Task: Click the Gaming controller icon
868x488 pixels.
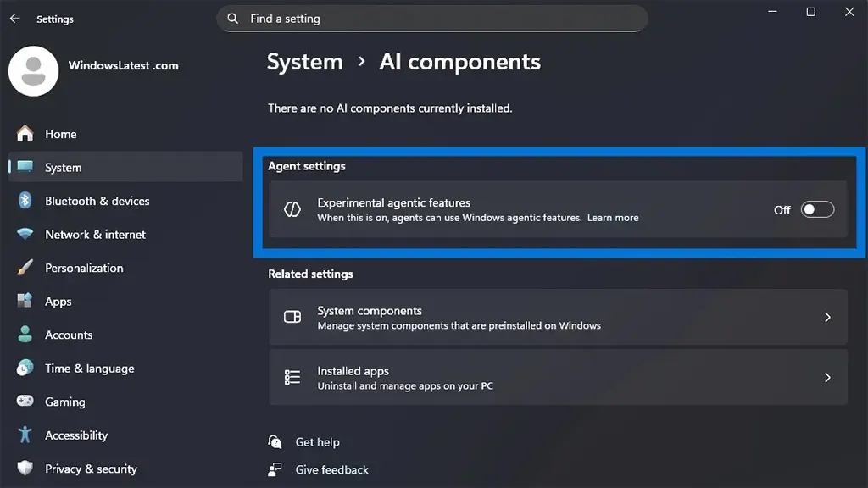Action: click(25, 402)
